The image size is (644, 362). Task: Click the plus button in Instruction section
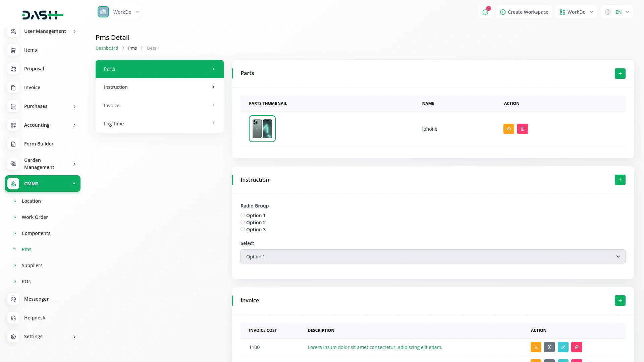click(620, 180)
